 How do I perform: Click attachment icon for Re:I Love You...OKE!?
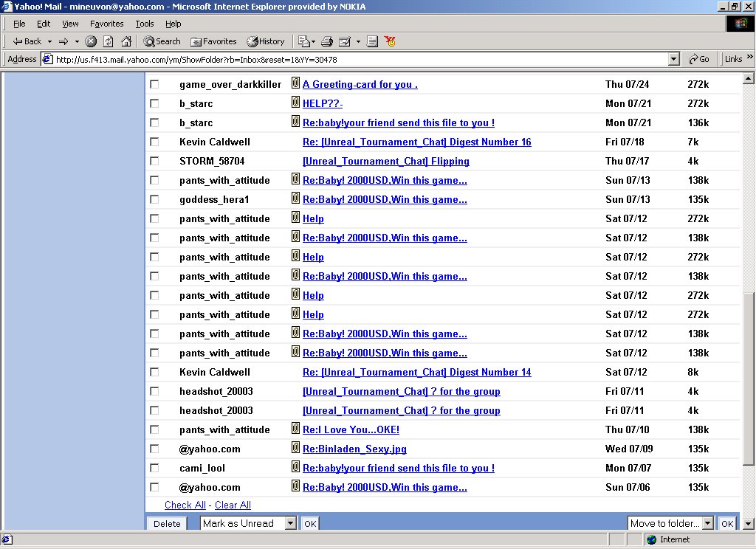click(x=295, y=429)
